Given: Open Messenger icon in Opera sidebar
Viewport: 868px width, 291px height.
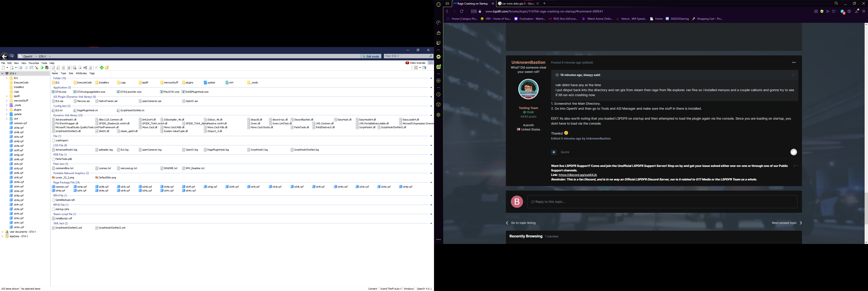Looking at the screenshot, I should pyautogui.click(x=438, y=57).
